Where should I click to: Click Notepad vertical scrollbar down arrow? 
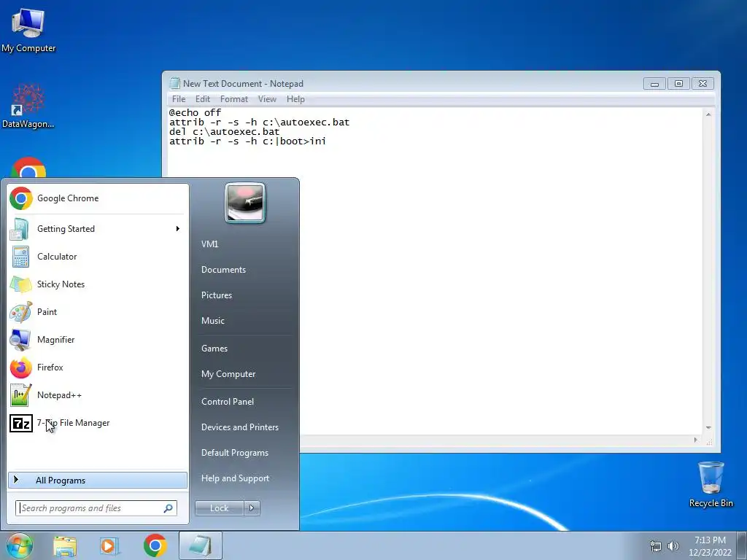(x=708, y=427)
